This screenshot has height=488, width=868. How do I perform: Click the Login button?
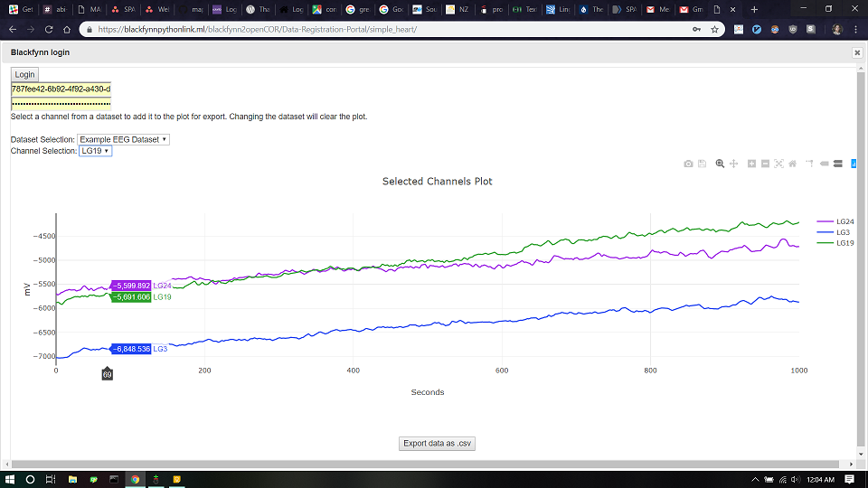click(24, 75)
